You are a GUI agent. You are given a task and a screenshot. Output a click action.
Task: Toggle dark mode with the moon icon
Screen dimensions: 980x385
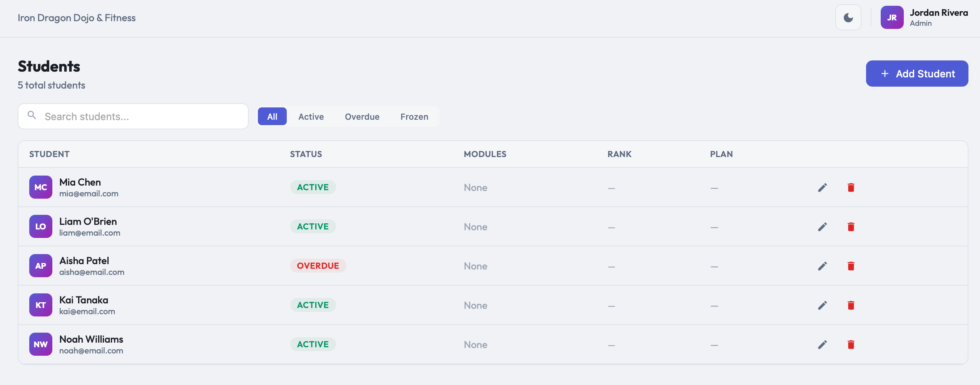pyautogui.click(x=848, y=18)
